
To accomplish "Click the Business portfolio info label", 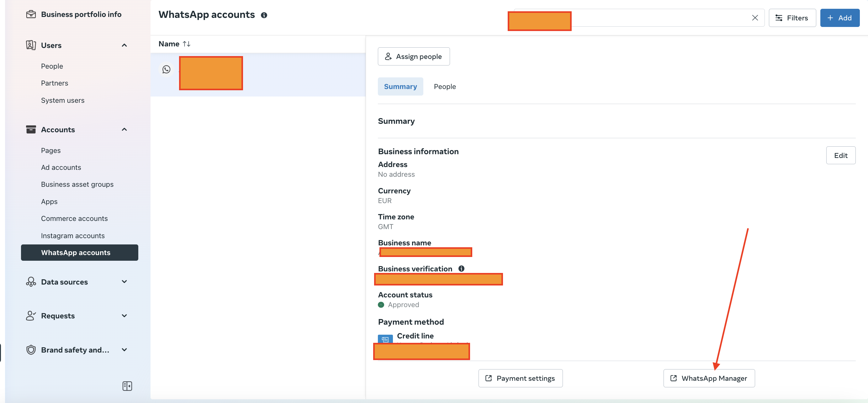I will 81,14.
